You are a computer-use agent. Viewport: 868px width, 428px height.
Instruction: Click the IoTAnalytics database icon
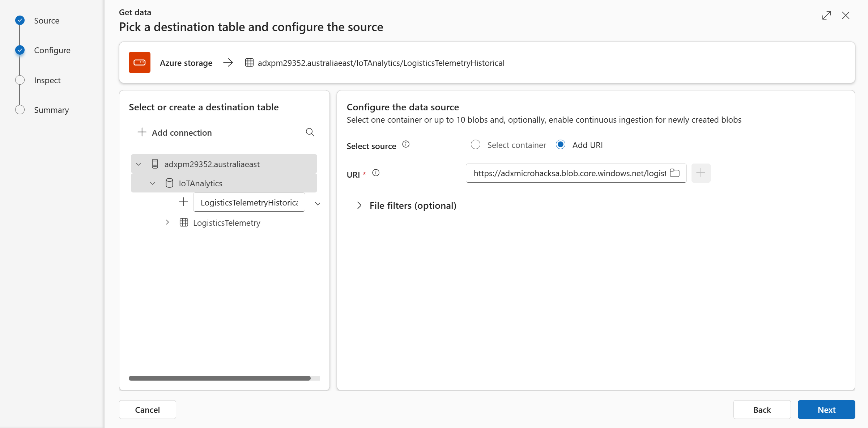[169, 183]
